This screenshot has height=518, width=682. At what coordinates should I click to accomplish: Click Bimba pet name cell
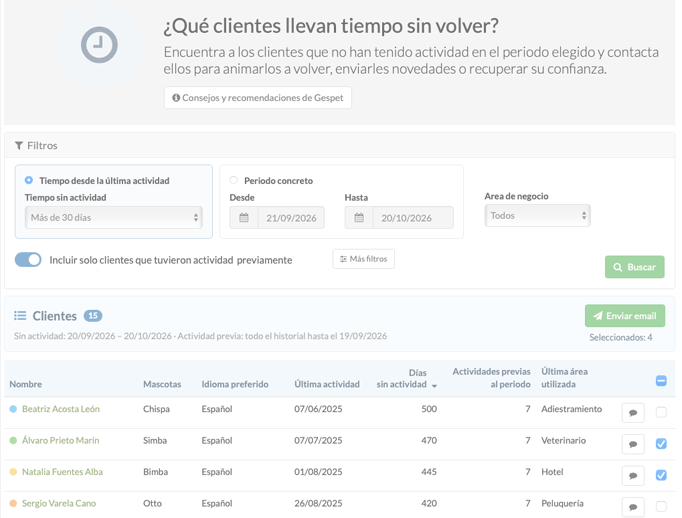click(155, 472)
